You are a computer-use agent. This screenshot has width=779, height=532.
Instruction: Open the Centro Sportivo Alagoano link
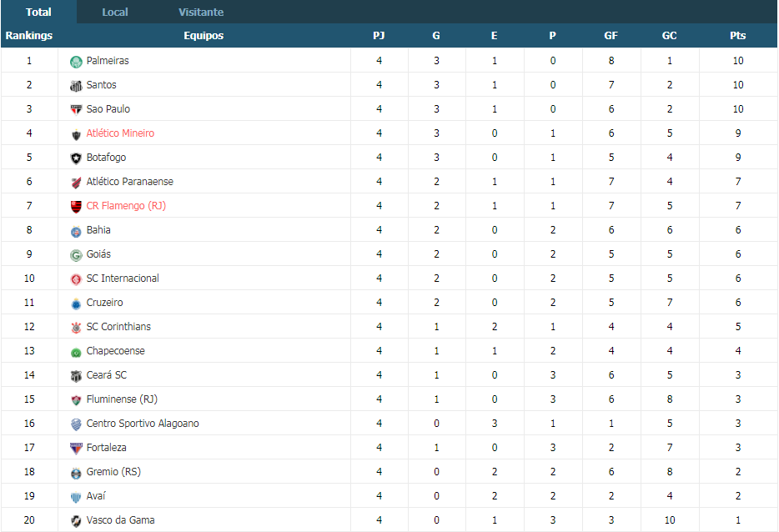(143, 424)
